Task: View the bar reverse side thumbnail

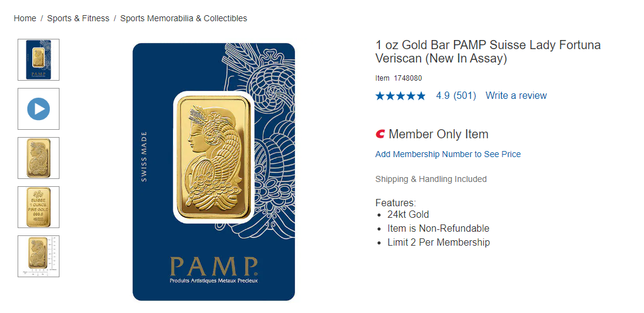Action: coord(38,207)
